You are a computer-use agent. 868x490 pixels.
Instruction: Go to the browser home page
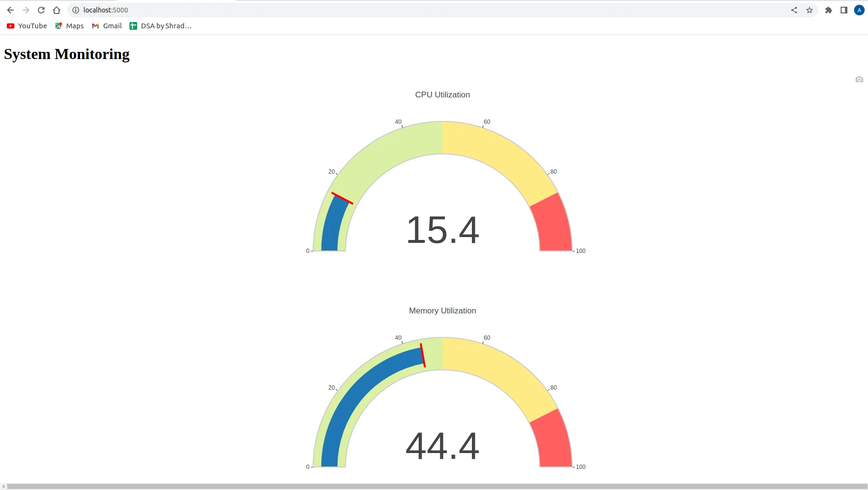(x=57, y=10)
